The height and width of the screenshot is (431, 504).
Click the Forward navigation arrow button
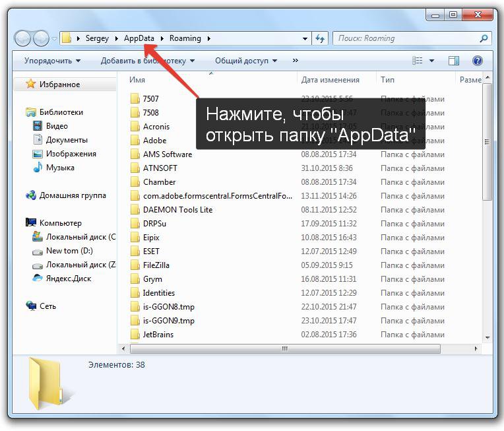(x=41, y=38)
